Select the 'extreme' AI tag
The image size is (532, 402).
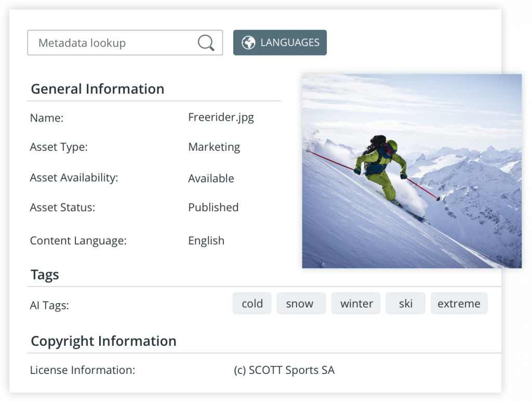click(x=459, y=304)
